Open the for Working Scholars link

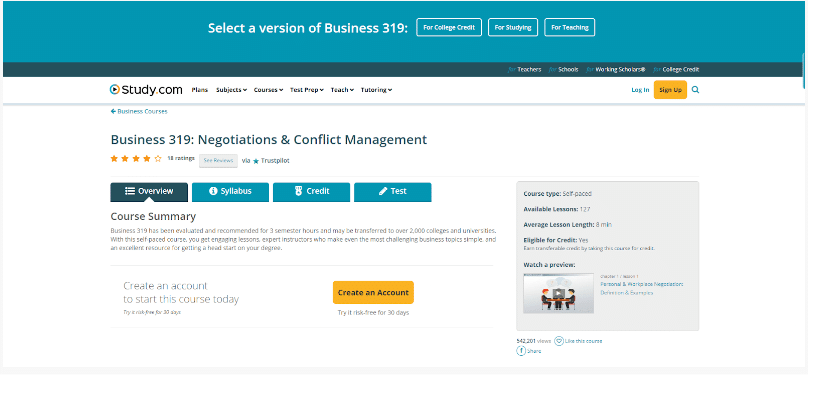tap(616, 70)
